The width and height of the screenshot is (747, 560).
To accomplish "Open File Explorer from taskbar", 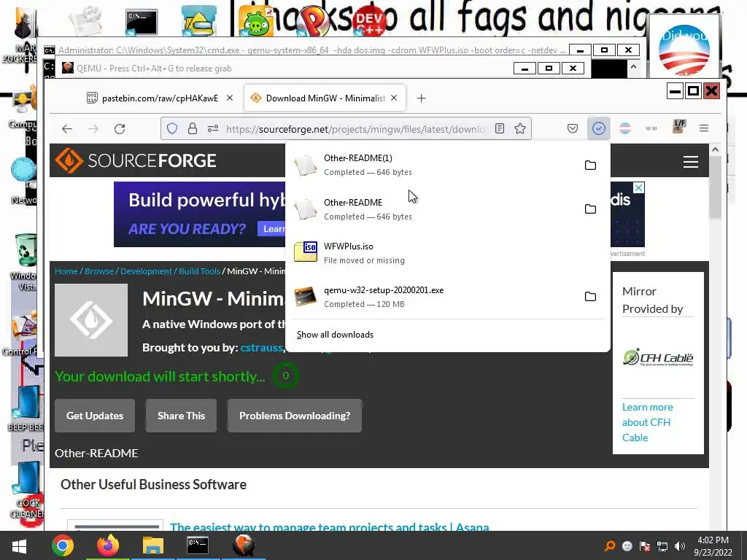I will [152, 545].
